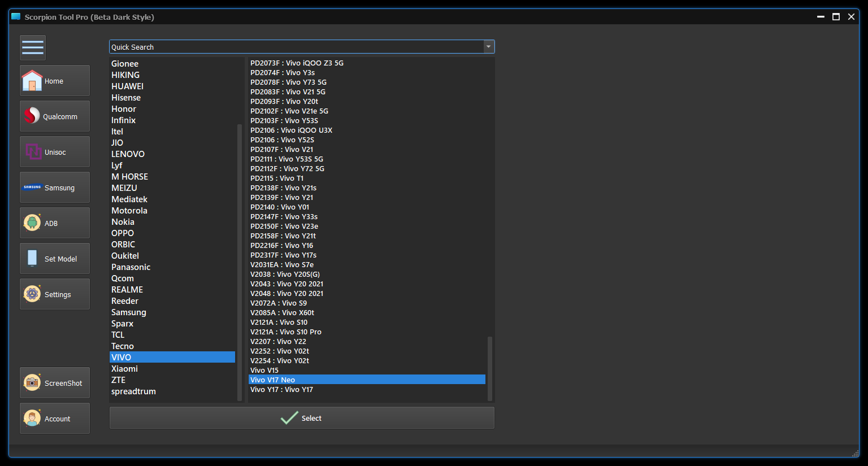This screenshot has height=466, width=868.
Task: Select PD2073F Vivo iQOO Z3 5G model
Action: (297, 63)
